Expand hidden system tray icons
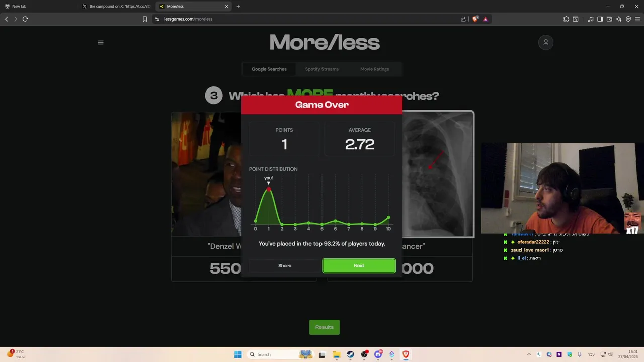The width and height of the screenshot is (644, 362). coord(529,354)
